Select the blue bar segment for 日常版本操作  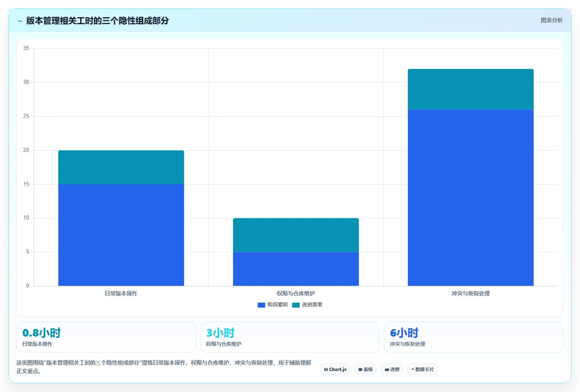tap(121, 235)
